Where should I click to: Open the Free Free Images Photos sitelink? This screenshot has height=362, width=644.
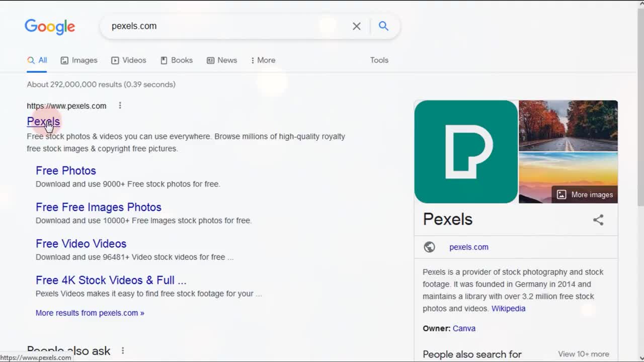coord(99,207)
